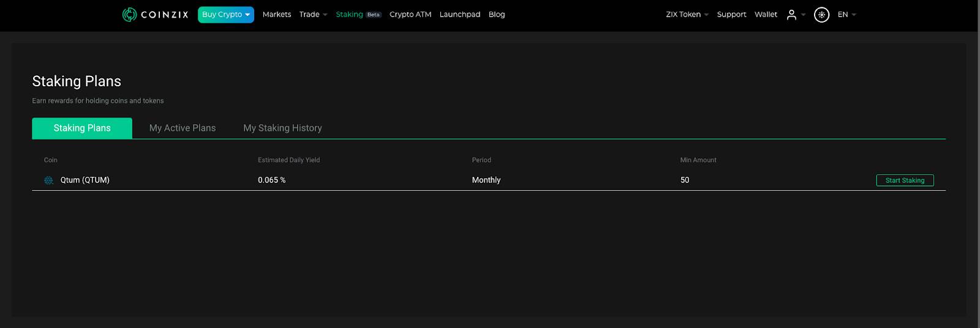980x328 pixels.
Task: Click the Staking Plans page heading
Action: pos(77,81)
